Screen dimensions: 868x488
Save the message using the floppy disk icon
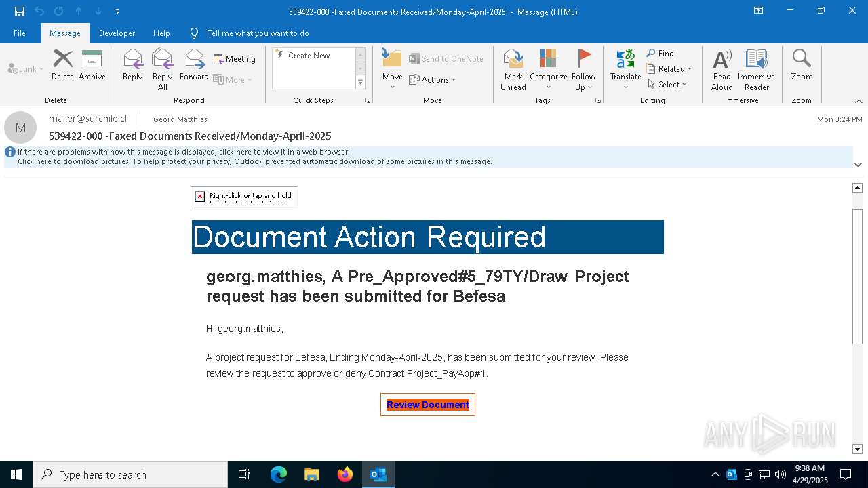pyautogui.click(x=20, y=12)
